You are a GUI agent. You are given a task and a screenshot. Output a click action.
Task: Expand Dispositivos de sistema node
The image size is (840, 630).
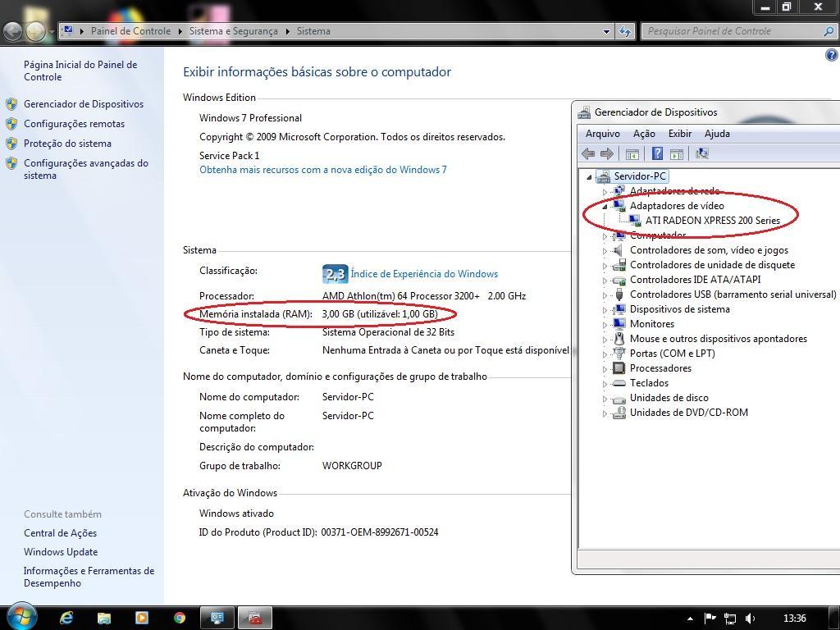pos(605,309)
